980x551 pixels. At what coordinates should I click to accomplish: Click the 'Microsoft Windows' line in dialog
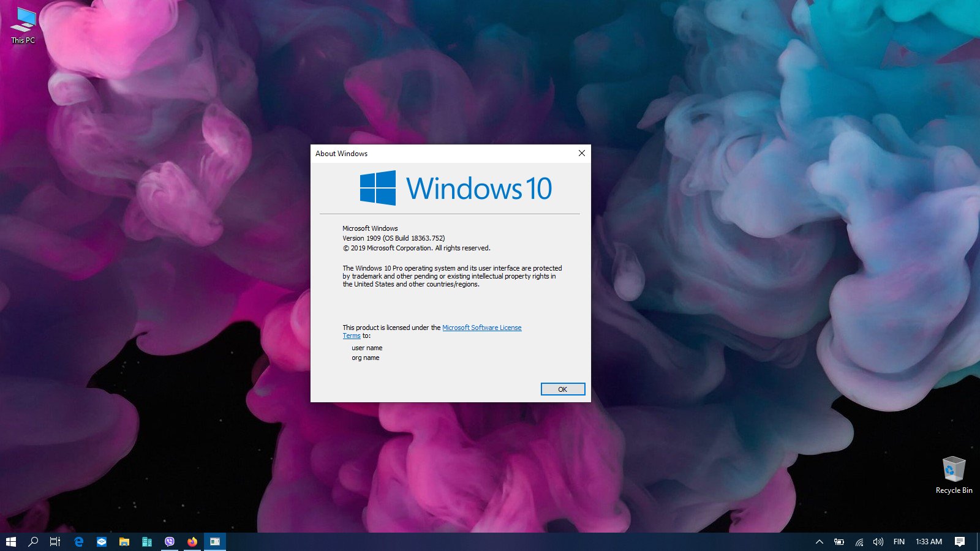(x=370, y=228)
